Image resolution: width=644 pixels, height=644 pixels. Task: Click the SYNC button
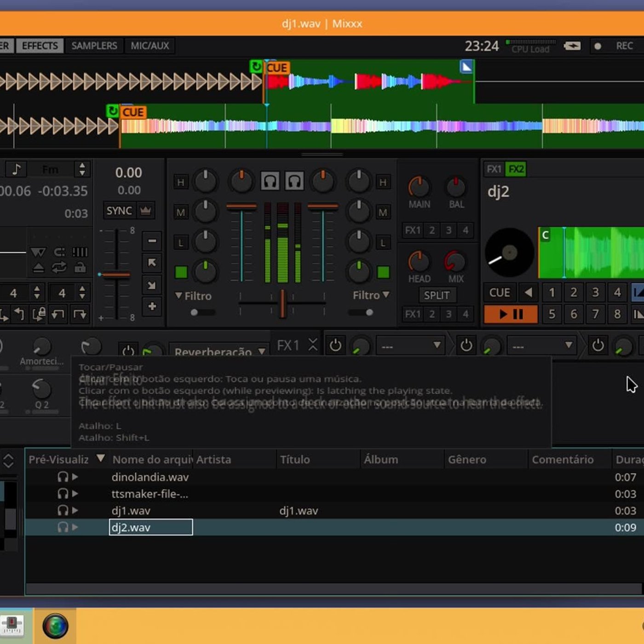click(x=119, y=211)
